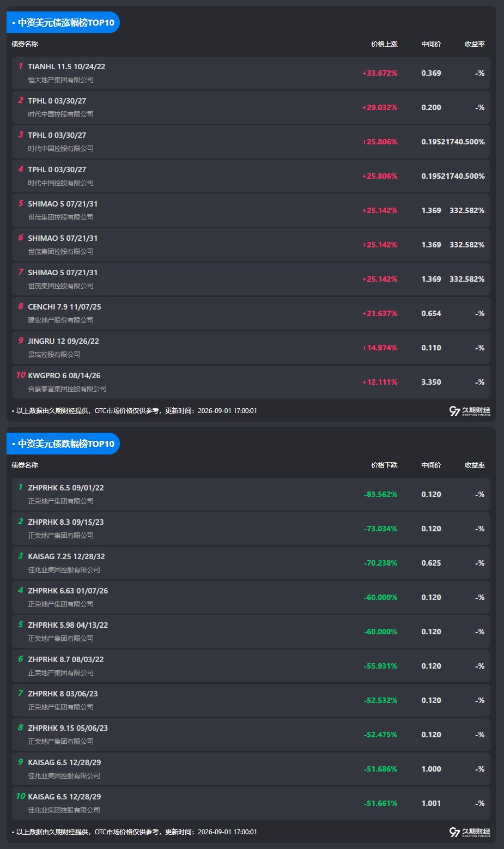Click the -51.661% price drop value
The height and width of the screenshot is (849, 504).
coord(380,803)
